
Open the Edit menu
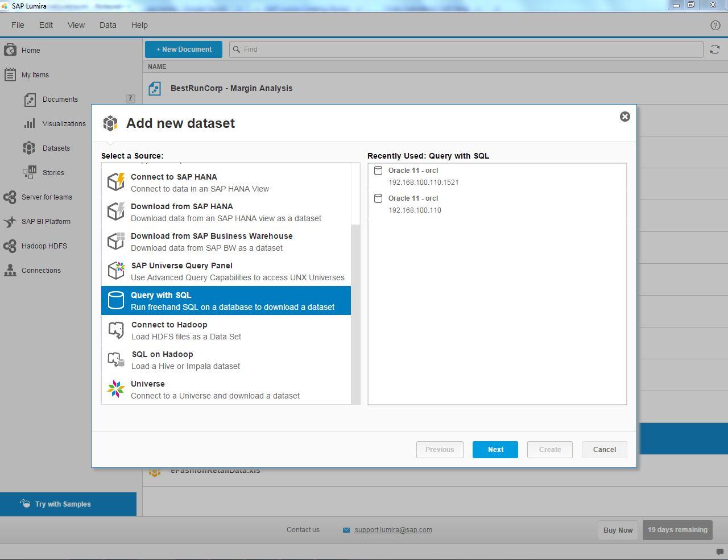[46, 25]
